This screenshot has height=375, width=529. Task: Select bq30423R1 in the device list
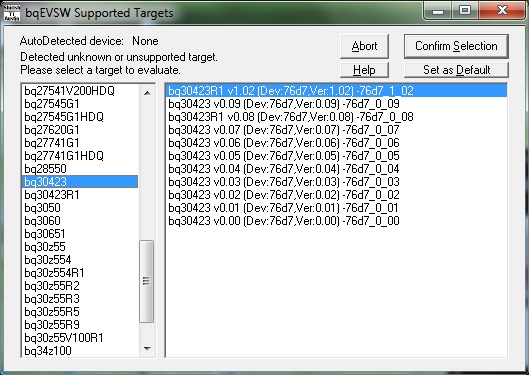pos(80,195)
